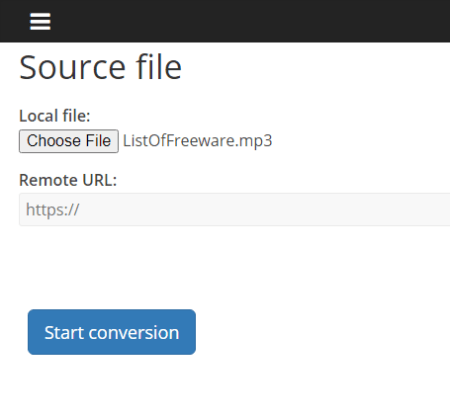Browse for a different local file
The width and height of the screenshot is (450, 419).
point(69,141)
